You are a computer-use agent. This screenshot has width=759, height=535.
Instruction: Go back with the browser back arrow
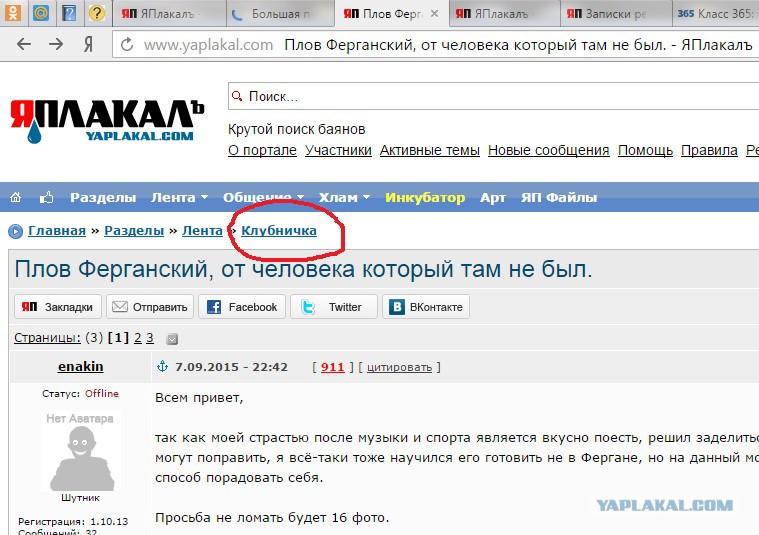24,45
